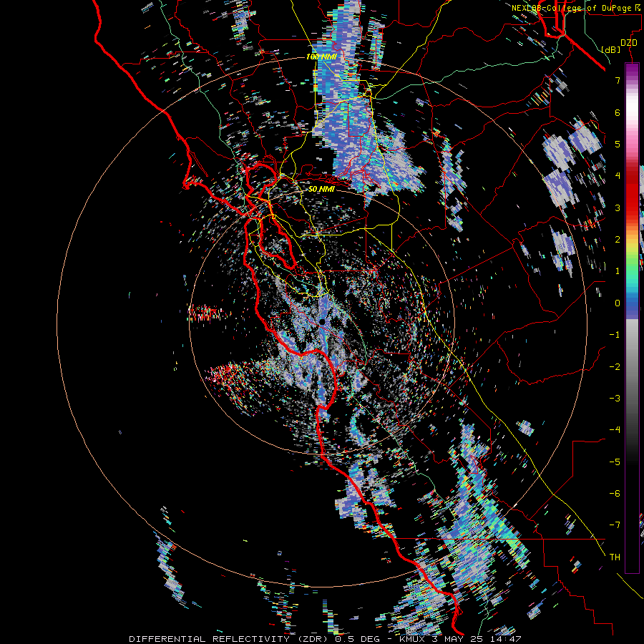
Task: Click the "50 NMI" range ring label
Action: (x=321, y=189)
